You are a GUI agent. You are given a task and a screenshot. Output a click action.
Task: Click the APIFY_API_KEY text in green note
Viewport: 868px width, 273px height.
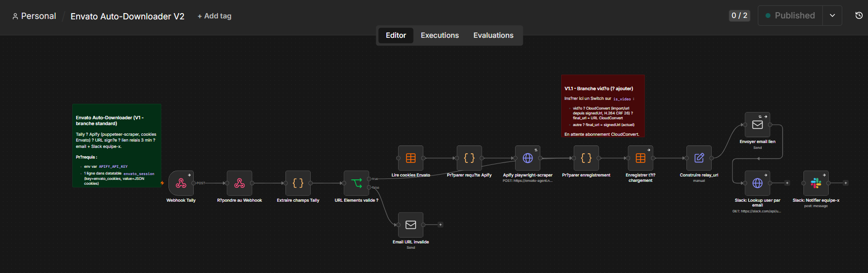click(113, 166)
